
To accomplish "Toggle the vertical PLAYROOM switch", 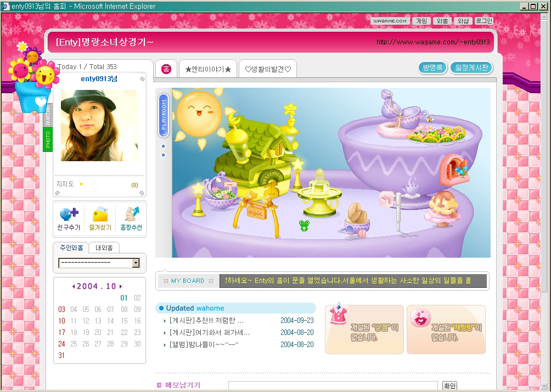I will pos(164,115).
